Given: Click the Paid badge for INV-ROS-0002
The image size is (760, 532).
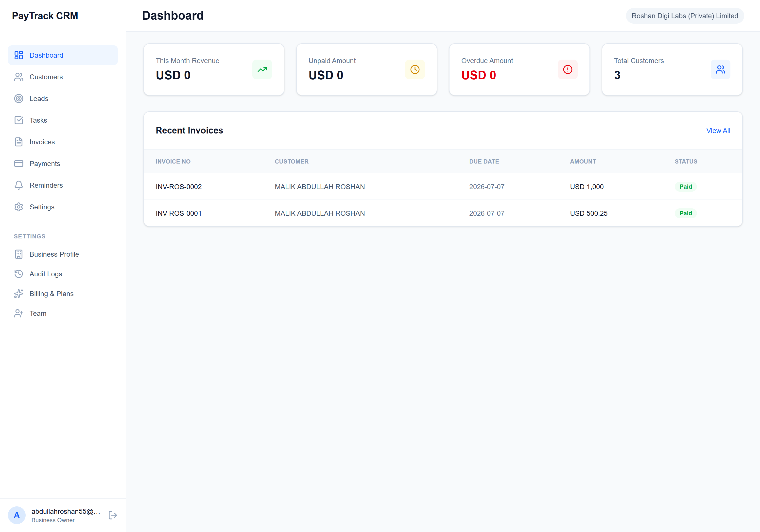Looking at the screenshot, I should [x=686, y=187].
